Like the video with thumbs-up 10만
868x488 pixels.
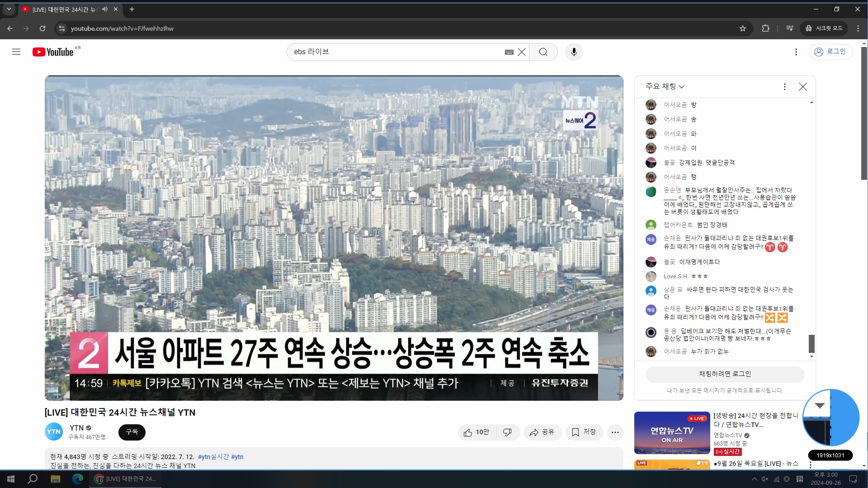click(476, 432)
